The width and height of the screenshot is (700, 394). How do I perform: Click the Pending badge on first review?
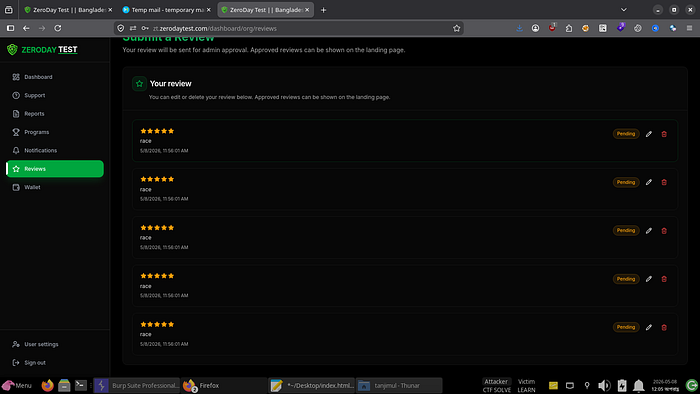pyautogui.click(x=626, y=134)
